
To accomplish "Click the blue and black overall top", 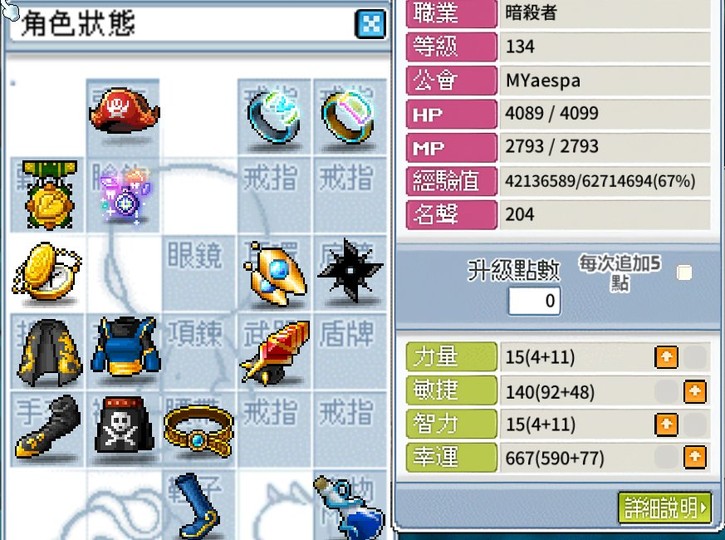I will coord(124,346).
